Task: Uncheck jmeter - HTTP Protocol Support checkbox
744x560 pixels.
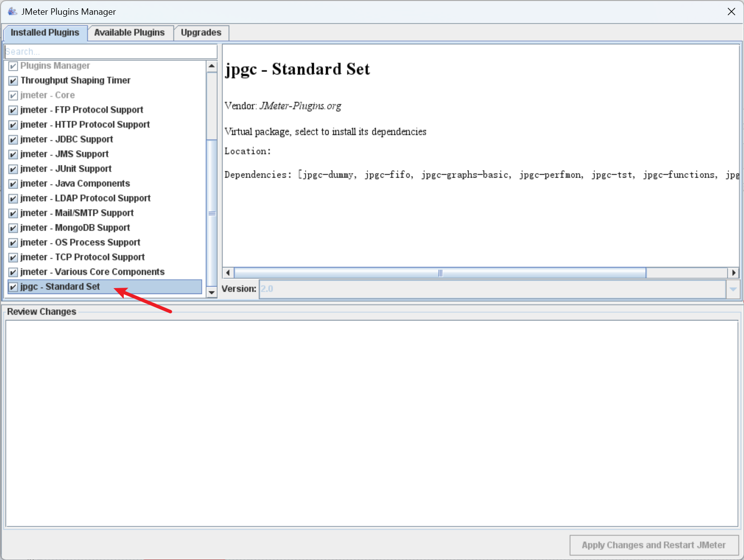Action: pyautogui.click(x=13, y=125)
